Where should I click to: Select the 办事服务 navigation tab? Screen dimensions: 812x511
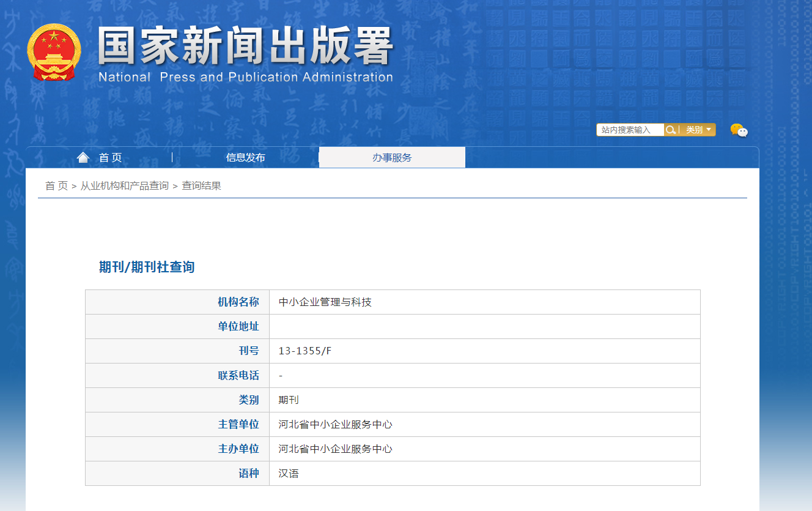392,157
